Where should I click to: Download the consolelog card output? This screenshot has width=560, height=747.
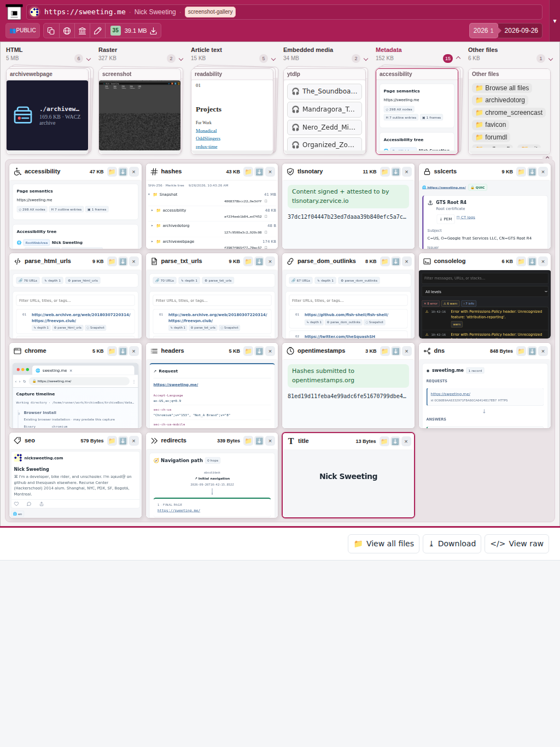[x=532, y=261]
